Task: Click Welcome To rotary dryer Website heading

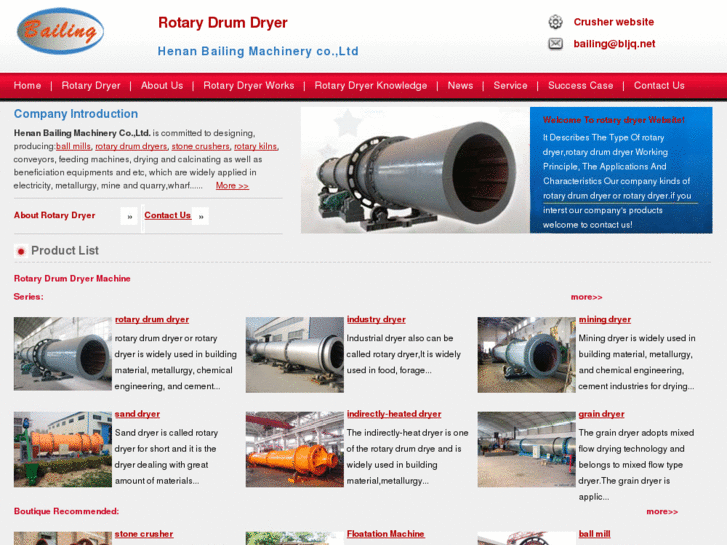Action: 613,120
